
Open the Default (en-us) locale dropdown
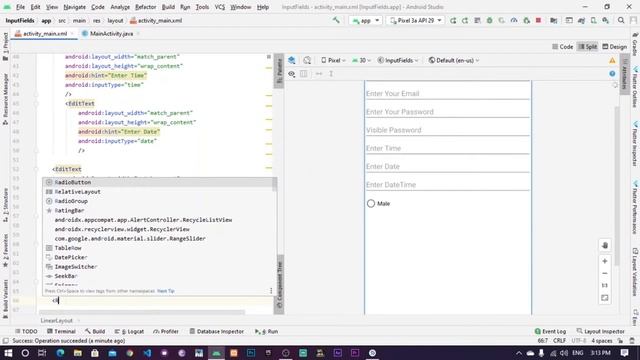click(x=453, y=60)
